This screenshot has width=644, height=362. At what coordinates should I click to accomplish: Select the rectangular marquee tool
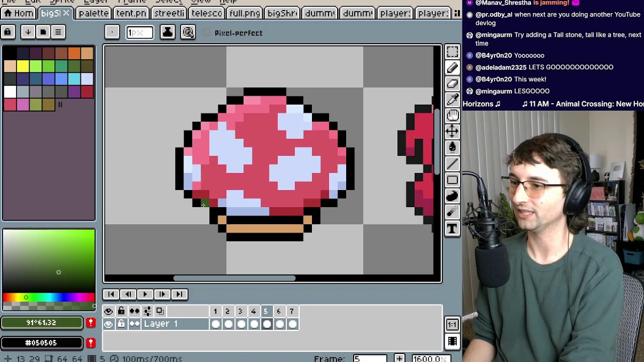(452, 51)
